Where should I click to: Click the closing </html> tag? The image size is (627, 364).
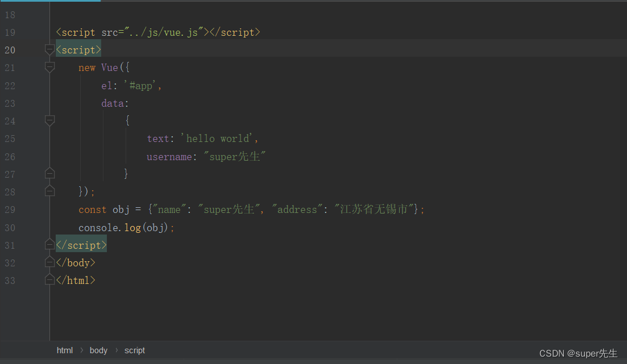[76, 281]
